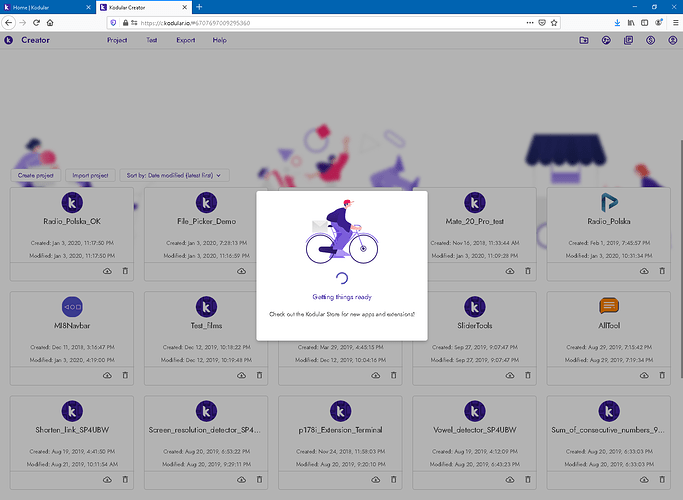Screen dimensions: 683x500
Task: Open page actions three-dot menu in address bar
Action: (530, 23)
